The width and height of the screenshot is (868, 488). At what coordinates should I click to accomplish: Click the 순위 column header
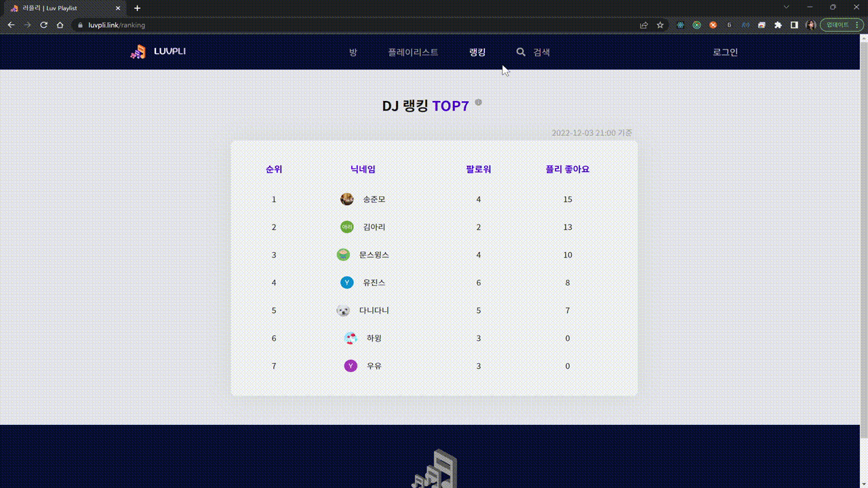tap(274, 169)
